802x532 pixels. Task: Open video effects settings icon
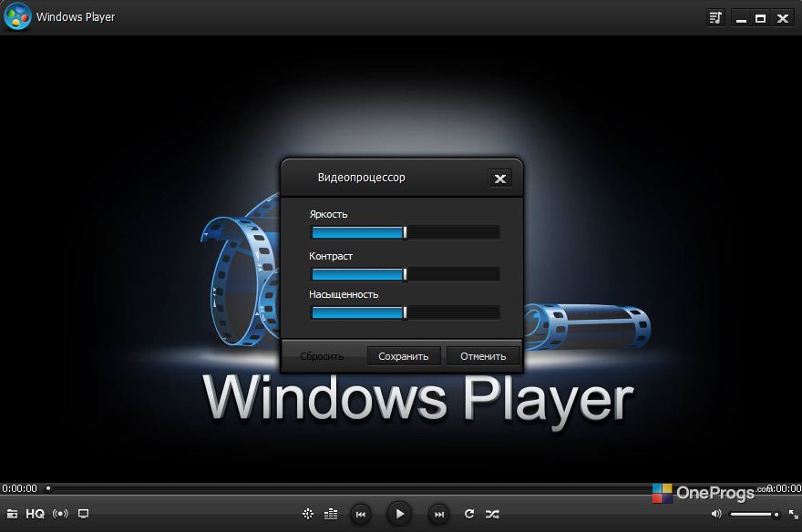point(308,514)
